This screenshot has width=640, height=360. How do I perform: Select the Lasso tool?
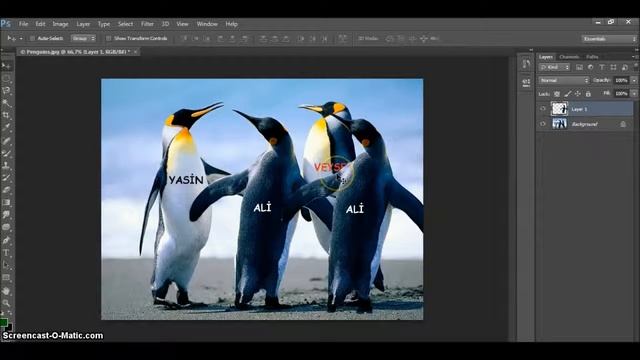[x=6, y=91]
